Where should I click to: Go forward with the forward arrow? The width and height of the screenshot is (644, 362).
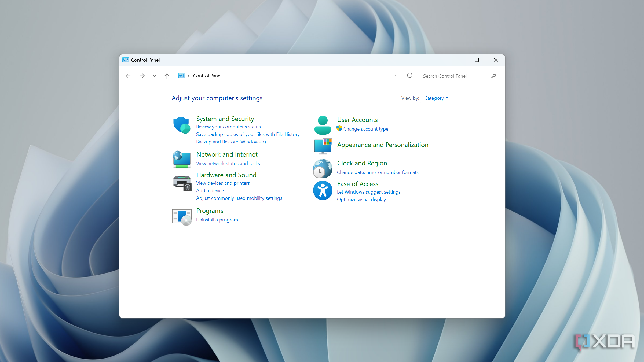[142, 76]
